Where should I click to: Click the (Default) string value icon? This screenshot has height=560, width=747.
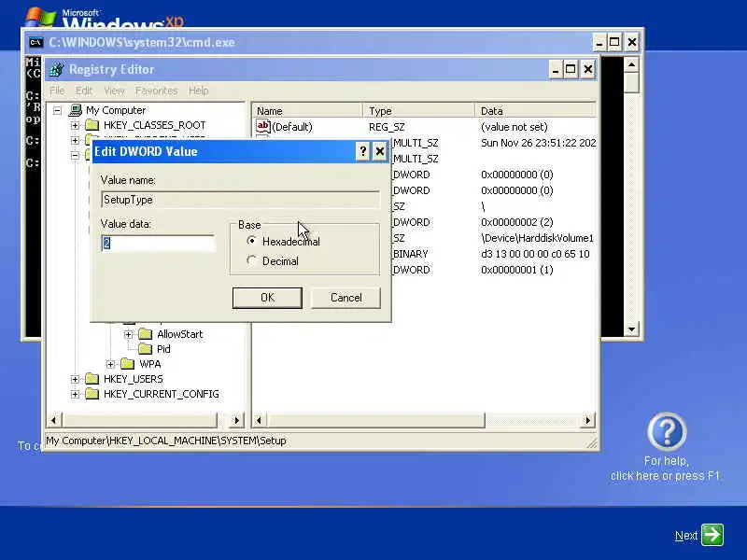[x=263, y=126]
